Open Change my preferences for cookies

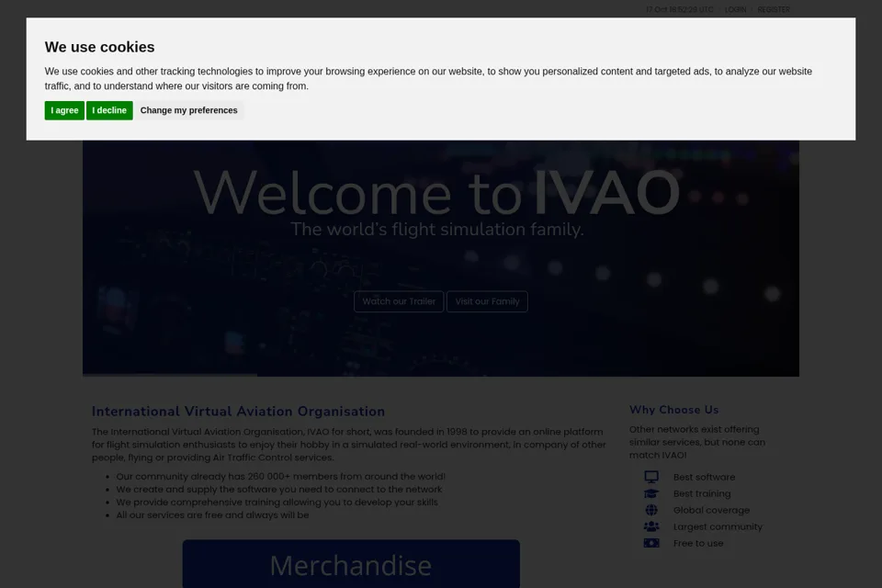coord(188,110)
